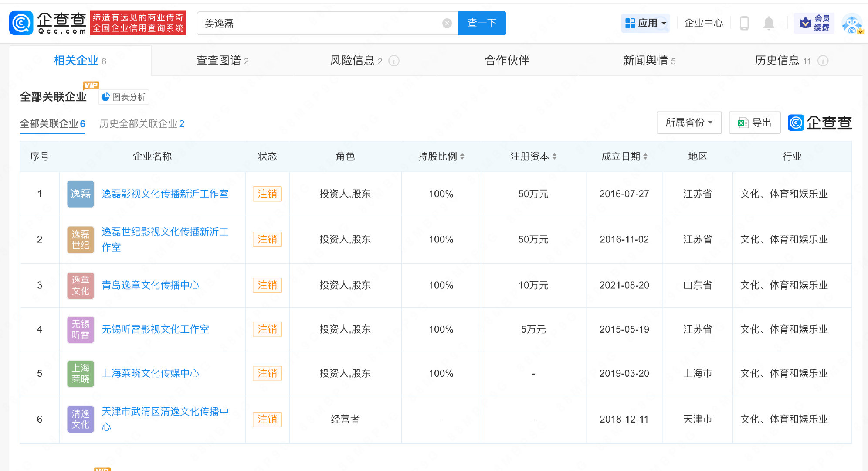The height and width of the screenshot is (471, 868).
Task: Sort by 持股比例 column arrows
Action: [x=462, y=157]
